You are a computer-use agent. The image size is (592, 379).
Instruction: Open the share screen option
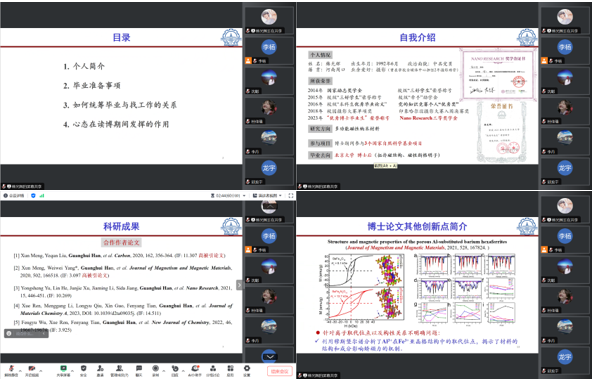pyautogui.click(x=63, y=370)
